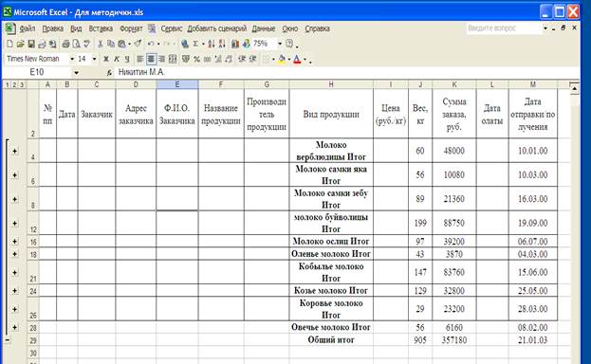Run the spelling check
Viewport: 591px width, 364px height.
coord(86,44)
